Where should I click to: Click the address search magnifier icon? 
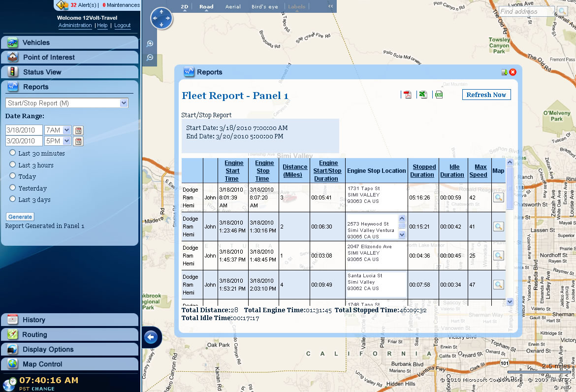coord(562,11)
